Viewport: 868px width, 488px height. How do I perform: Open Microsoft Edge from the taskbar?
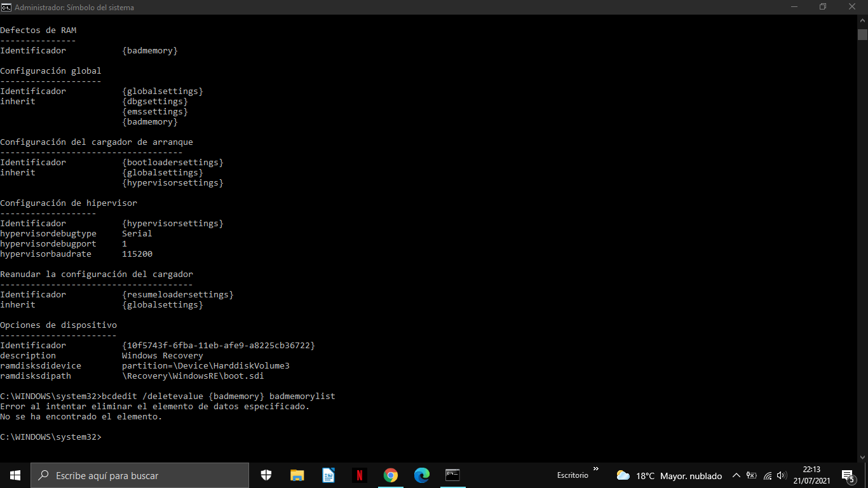coord(422,475)
